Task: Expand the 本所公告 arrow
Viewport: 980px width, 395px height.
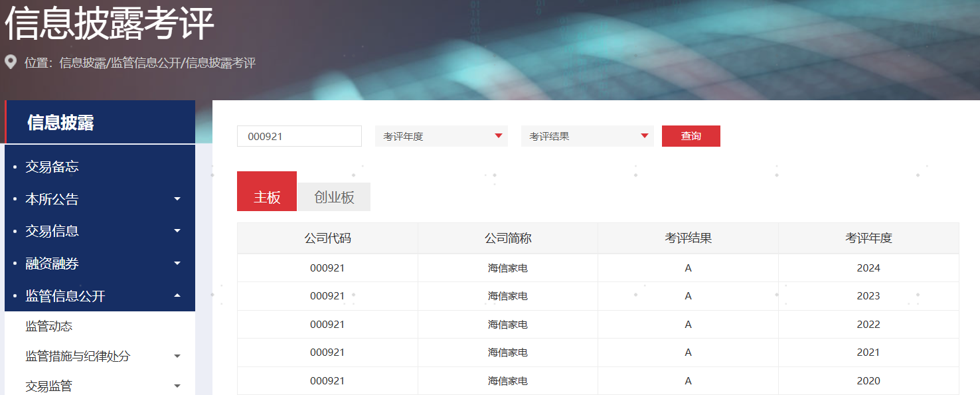Action: click(x=177, y=198)
